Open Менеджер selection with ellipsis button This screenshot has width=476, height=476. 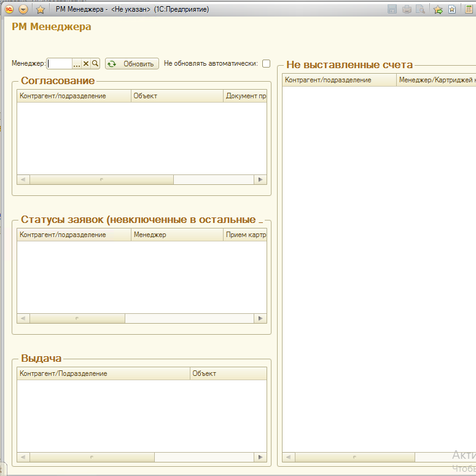77,64
